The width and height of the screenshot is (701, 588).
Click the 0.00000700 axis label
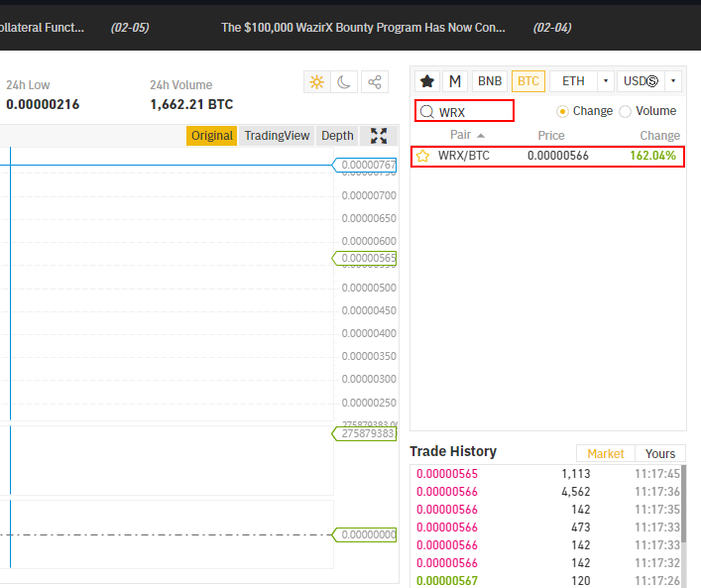(x=369, y=195)
